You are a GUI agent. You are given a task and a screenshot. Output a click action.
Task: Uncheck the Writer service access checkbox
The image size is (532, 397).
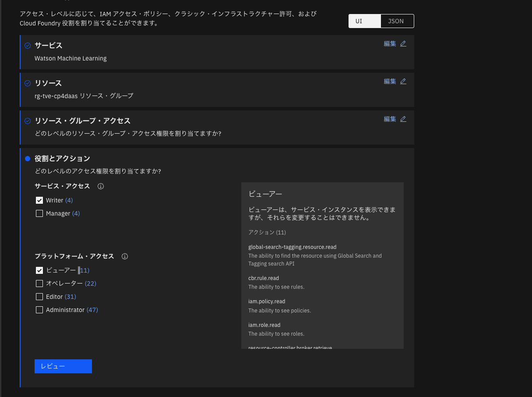click(x=39, y=200)
